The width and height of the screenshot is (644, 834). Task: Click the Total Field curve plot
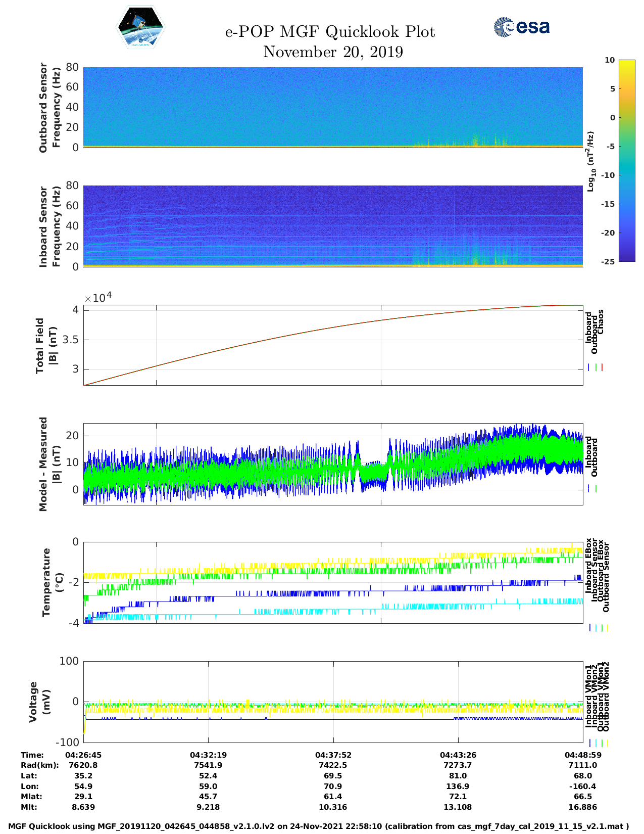coord(333,345)
